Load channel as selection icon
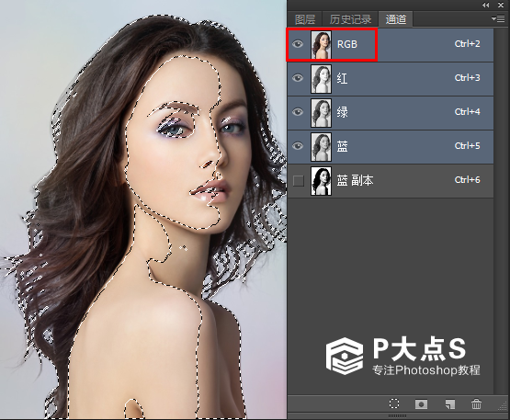This screenshot has height=420, width=510. click(394, 403)
